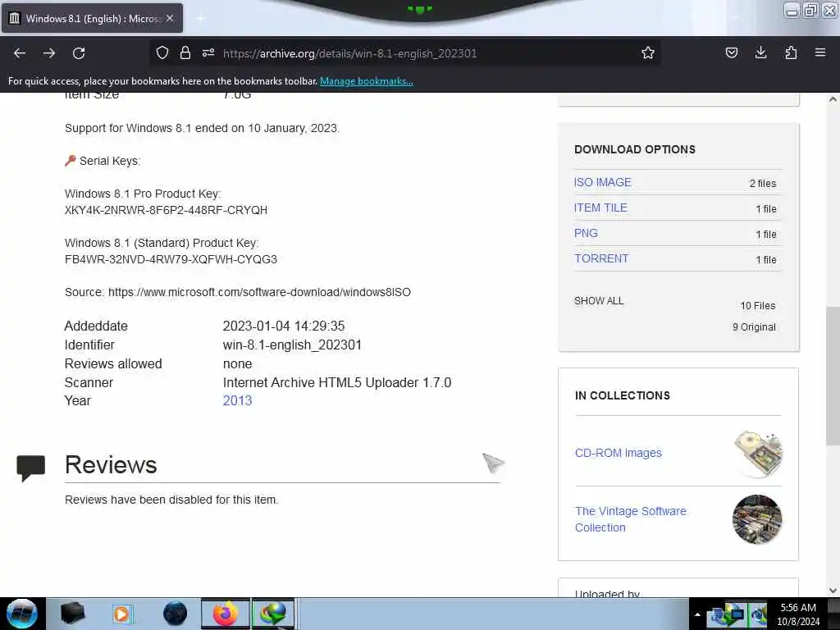Open the black box taskbar icon

(72, 614)
